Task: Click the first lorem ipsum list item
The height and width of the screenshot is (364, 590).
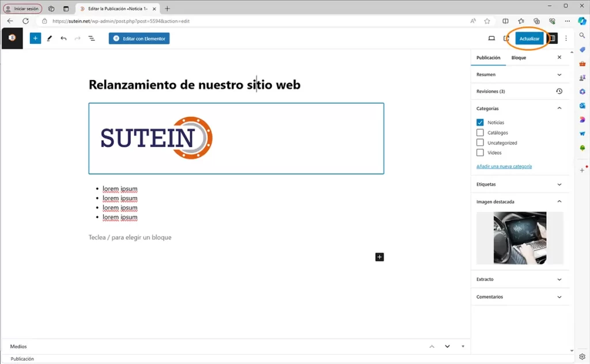Action: point(120,189)
